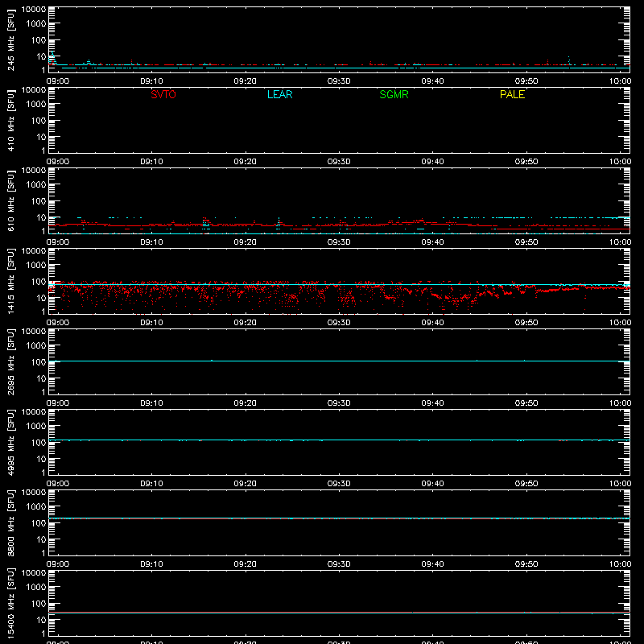Click 09:10 tick under the 245 MHz plot
This screenshot has width=644, height=644.
151,81
